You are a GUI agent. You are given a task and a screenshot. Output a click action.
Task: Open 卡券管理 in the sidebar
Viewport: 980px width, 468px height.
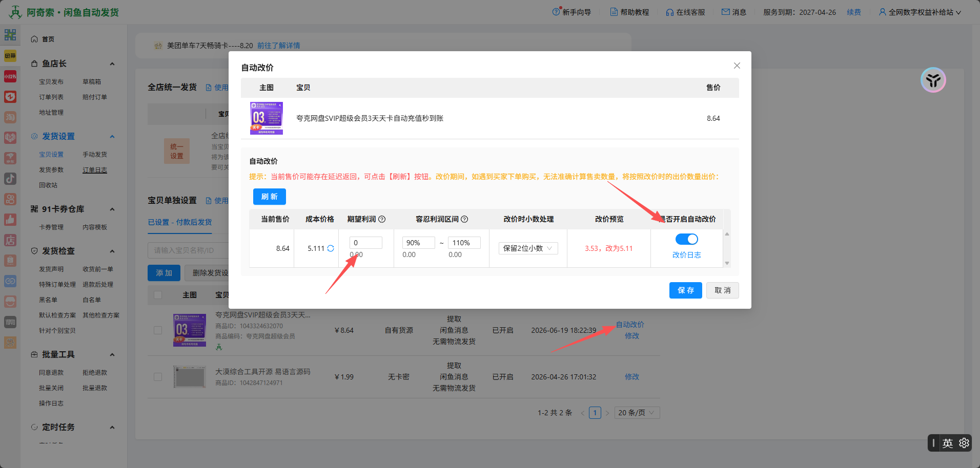51,227
